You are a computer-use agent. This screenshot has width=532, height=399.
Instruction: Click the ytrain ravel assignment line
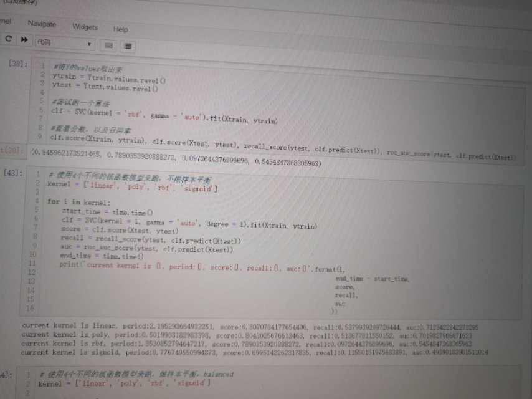[x=109, y=78]
